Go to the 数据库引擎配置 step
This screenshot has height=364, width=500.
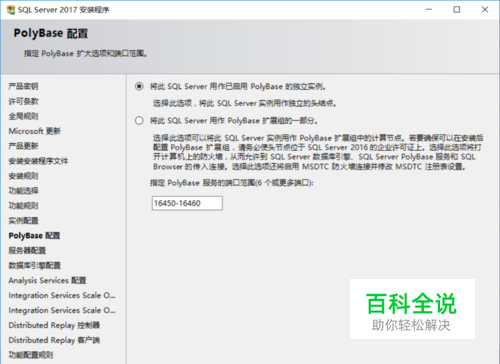(x=35, y=265)
